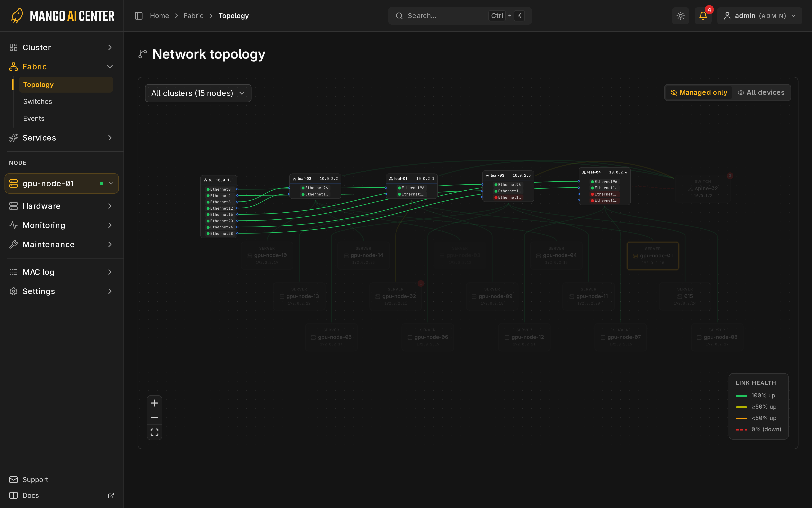The image size is (812, 508).
Task: Select the gpu-node-07 server
Action: click(621, 337)
